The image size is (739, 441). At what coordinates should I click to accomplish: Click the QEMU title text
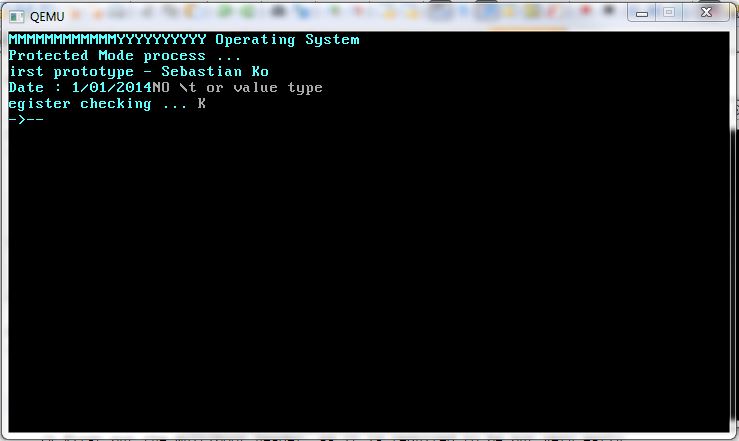point(47,16)
